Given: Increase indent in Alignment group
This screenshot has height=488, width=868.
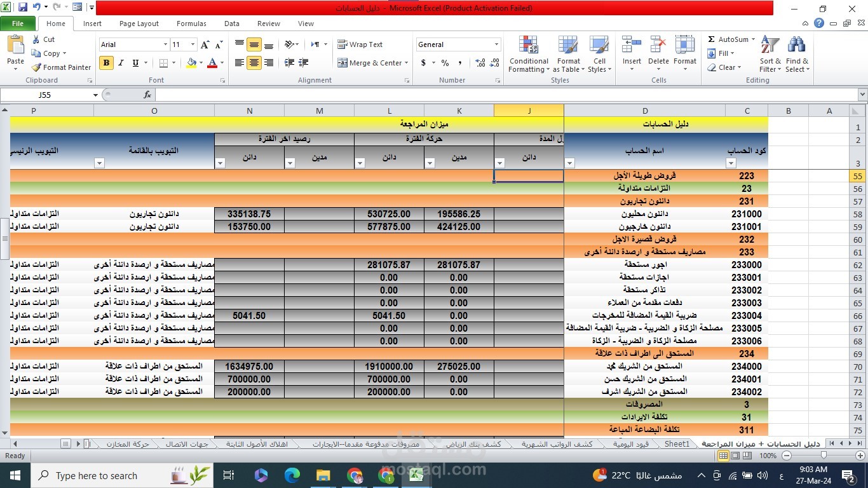Looking at the screenshot, I should pos(304,63).
